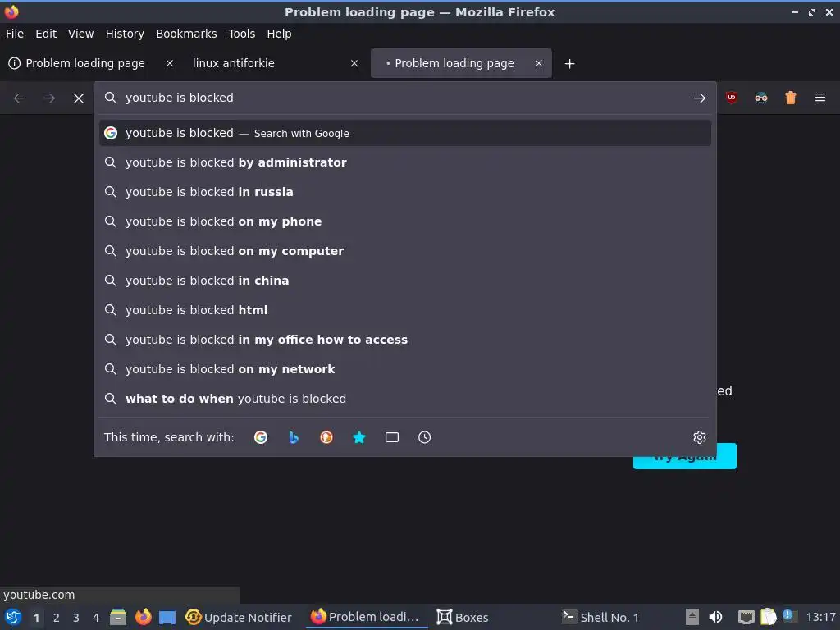
Task: Open the File menu
Action: click(x=15, y=34)
